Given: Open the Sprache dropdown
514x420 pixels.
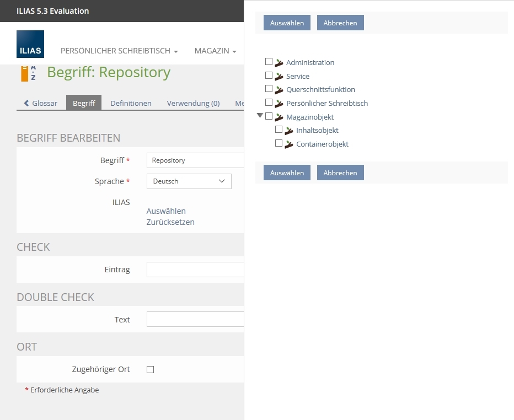Looking at the screenshot, I should click(x=189, y=181).
